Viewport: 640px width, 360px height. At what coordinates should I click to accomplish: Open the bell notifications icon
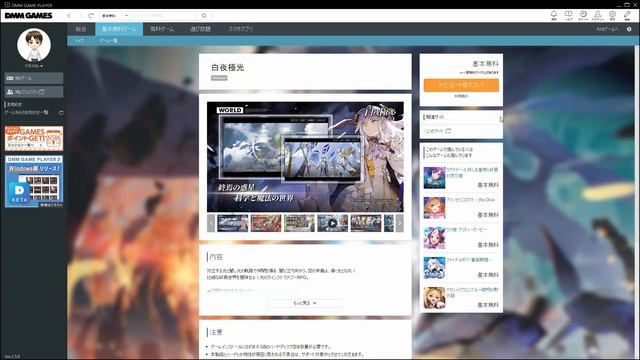pos(554,15)
